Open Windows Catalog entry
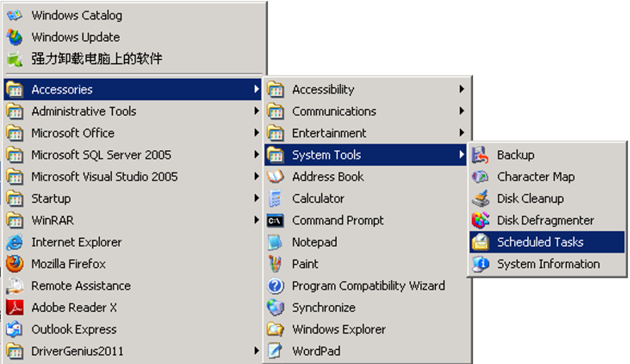This screenshot has width=630, height=364. [x=133, y=15]
